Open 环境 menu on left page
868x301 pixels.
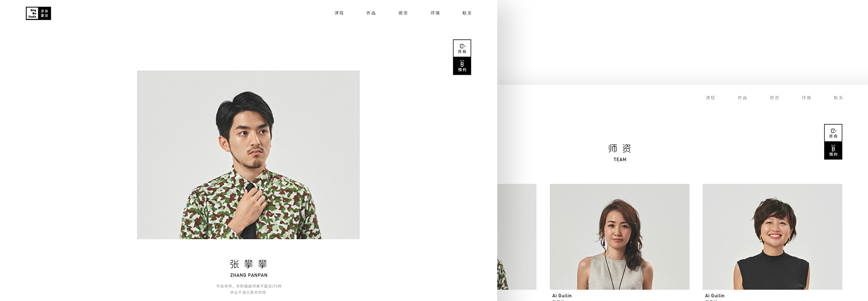click(x=435, y=13)
